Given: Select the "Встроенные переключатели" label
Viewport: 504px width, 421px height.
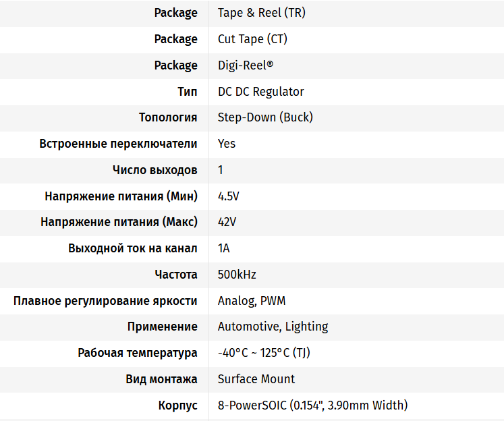Looking at the screenshot, I should [119, 144].
